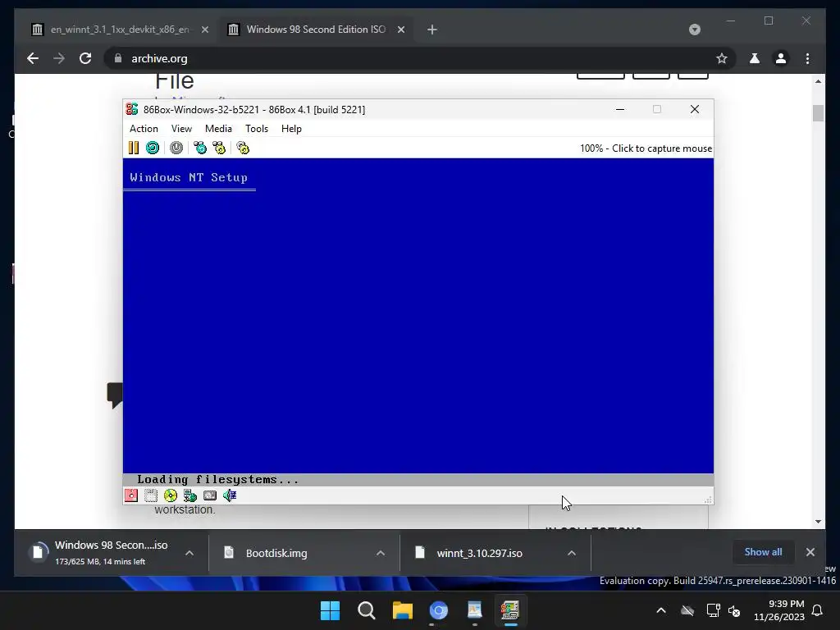Image resolution: width=840 pixels, height=630 pixels.
Task: Click the browser page vertical scrollbar thumb
Action: tap(818, 113)
